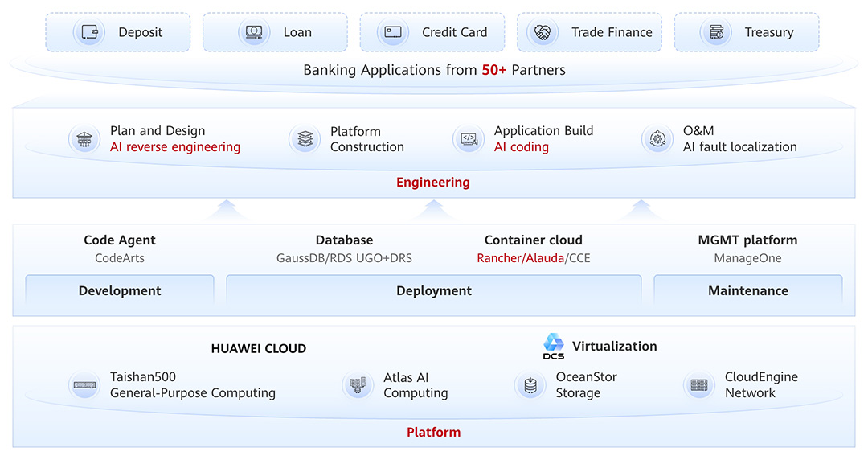
Task: Open the Development tab
Action: [x=120, y=290]
